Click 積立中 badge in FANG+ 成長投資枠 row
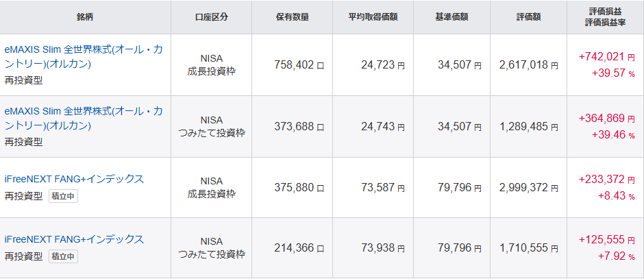This screenshot has height=279, width=644. [63, 195]
